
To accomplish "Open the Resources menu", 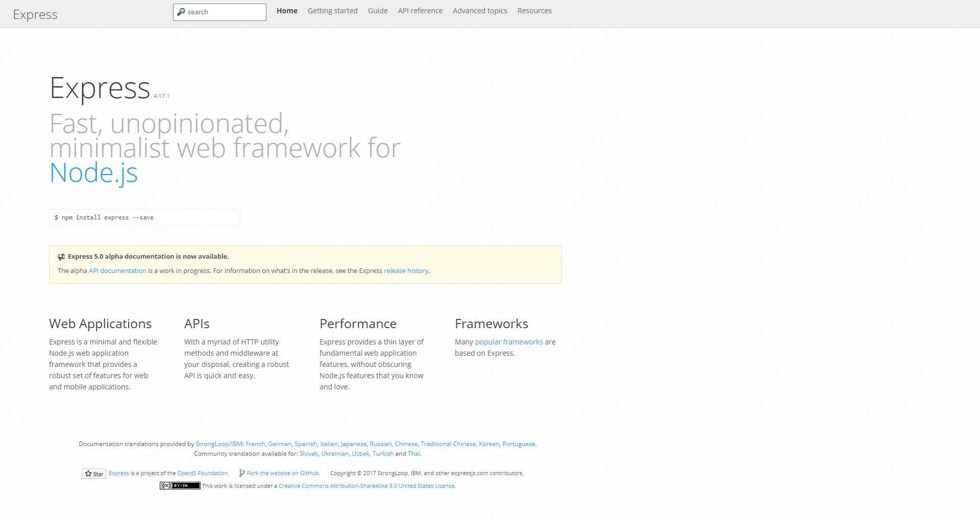I will (x=534, y=11).
